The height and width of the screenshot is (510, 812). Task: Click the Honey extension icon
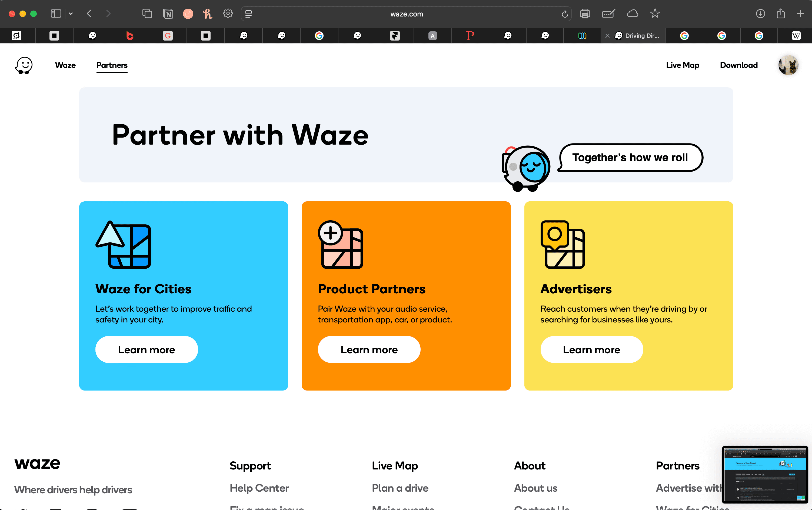[x=208, y=14]
